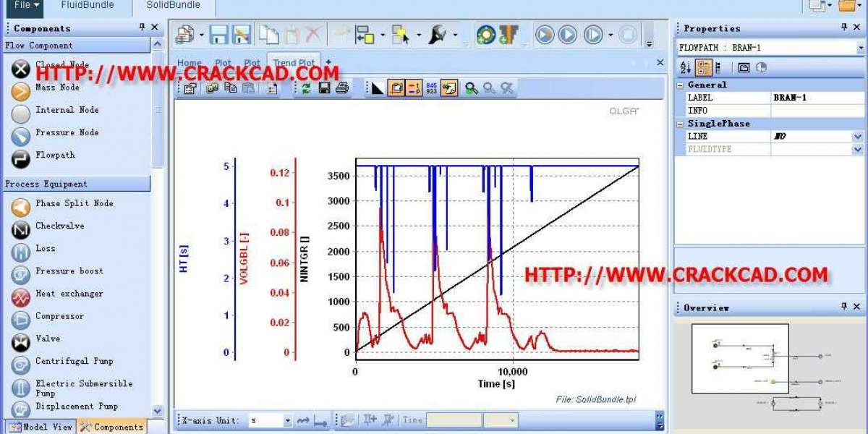Pin the Overview panel
This screenshot has width=868, height=434.
(x=845, y=307)
